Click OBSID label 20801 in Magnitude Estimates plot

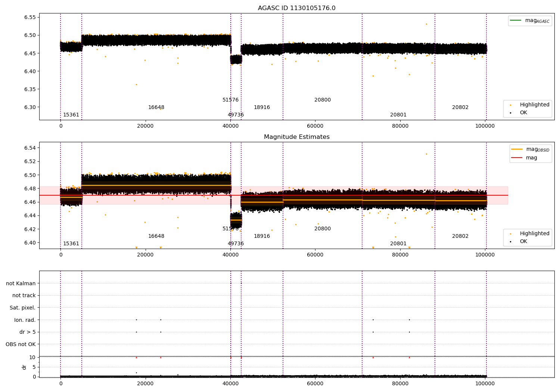click(x=398, y=244)
